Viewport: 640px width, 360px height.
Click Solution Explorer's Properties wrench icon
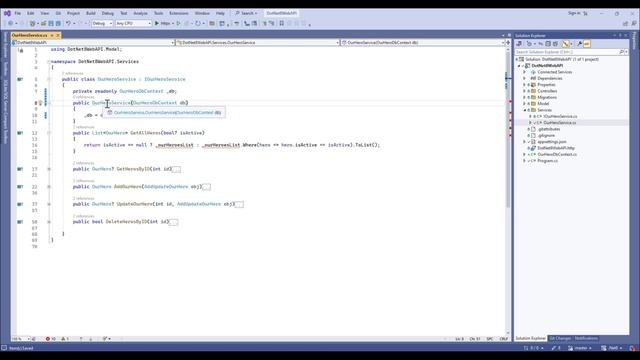579,44
